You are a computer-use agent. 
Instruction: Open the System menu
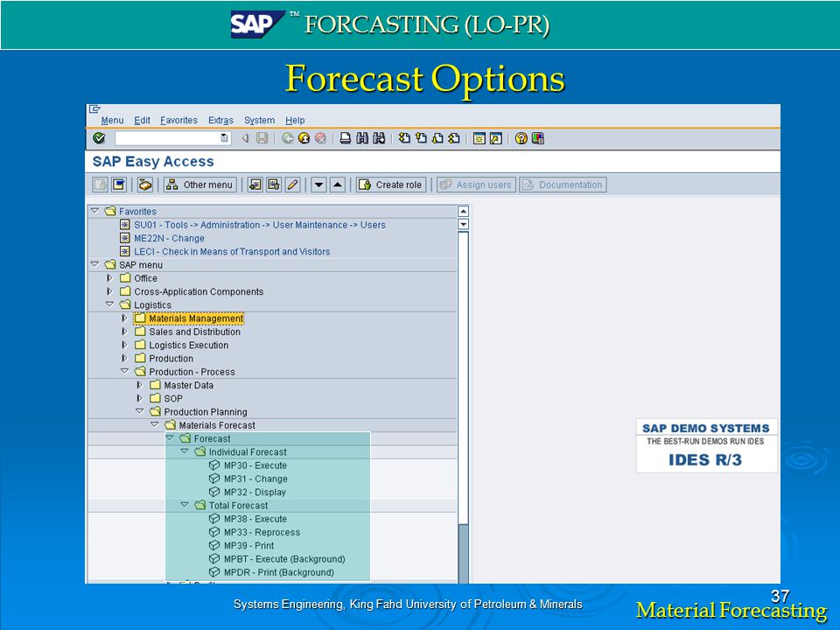point(259,121)
